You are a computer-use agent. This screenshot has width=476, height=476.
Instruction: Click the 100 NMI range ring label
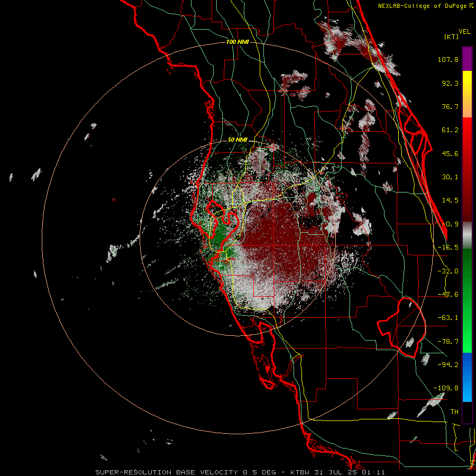coord(237,42)
